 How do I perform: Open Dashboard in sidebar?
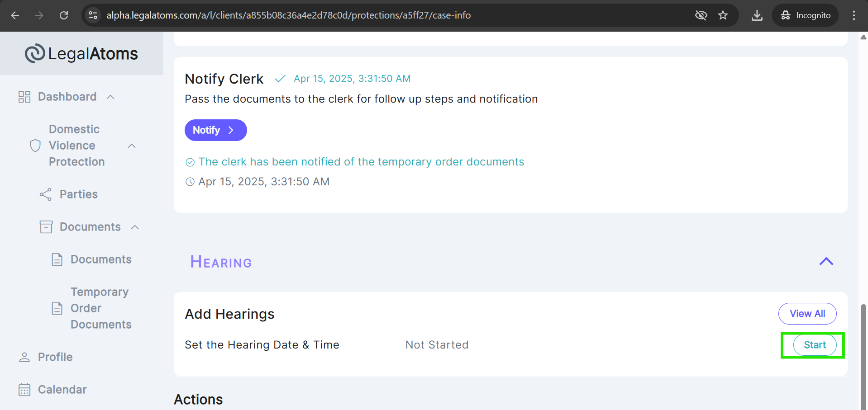pyautogui.click(x=67, y=97)
